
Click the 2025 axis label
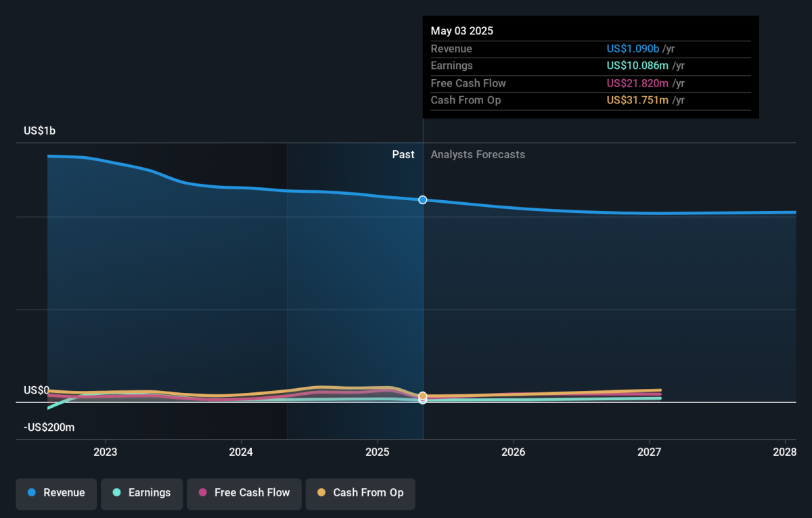[378, 452]
